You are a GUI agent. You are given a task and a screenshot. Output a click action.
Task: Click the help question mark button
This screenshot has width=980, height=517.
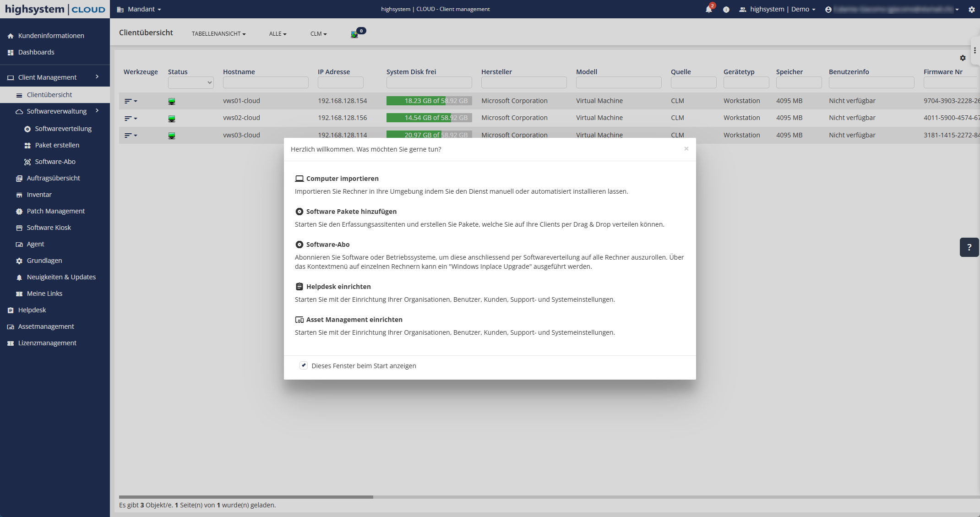click(x=969, y=247)
